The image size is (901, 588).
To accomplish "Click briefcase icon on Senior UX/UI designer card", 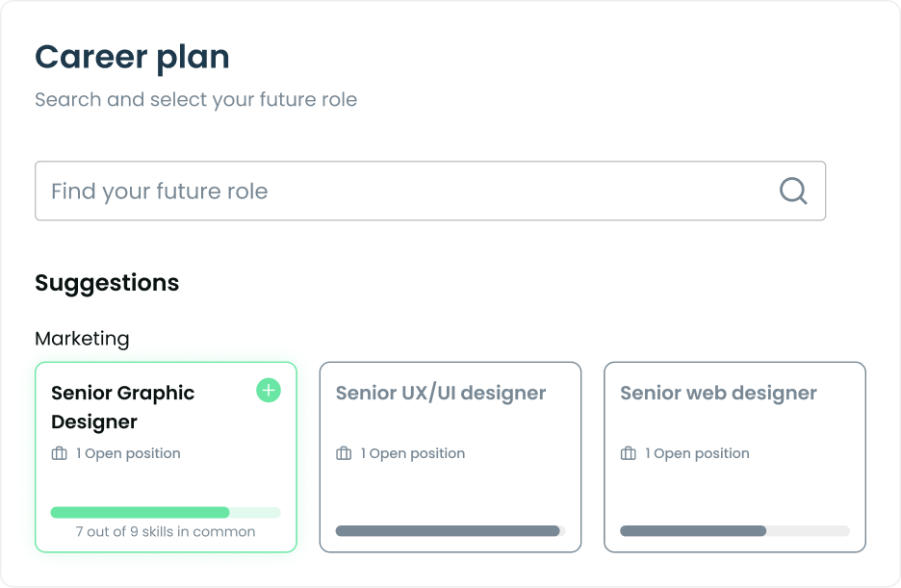I will pos(344,453).
